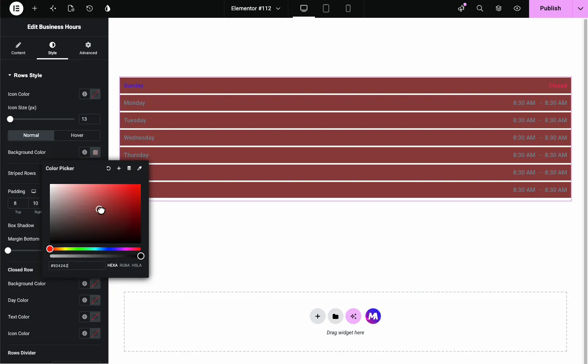This screenshot has width=588, height=364.
Task: Reset color in Color Picker
Action: tap(108, 168)
